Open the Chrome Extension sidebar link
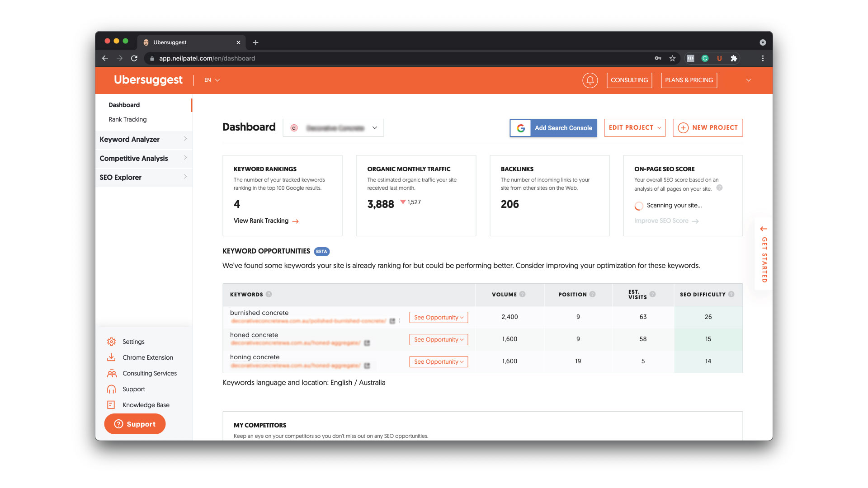This screenshot has height=488, width=868. 148,357
